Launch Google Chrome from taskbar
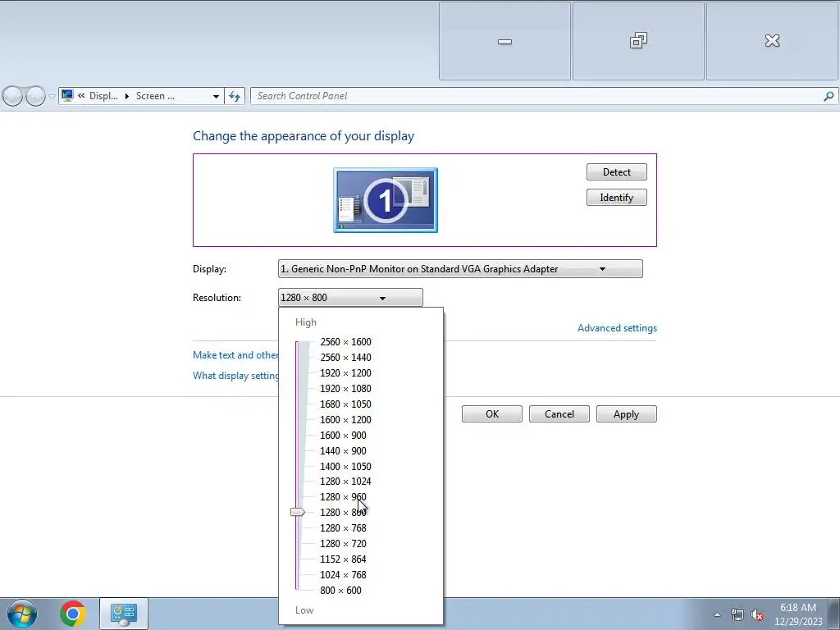 73,614
